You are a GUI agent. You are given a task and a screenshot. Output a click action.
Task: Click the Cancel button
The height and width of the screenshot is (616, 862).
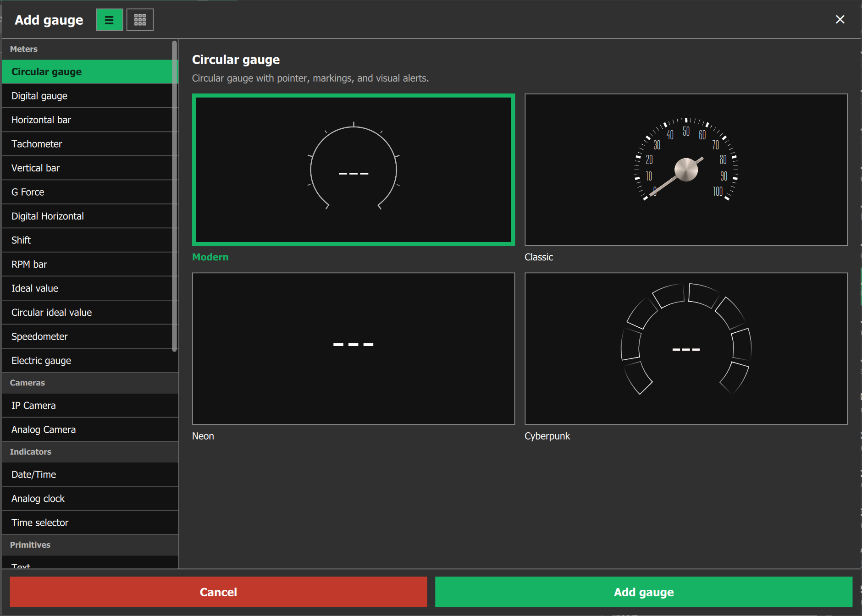click(x=218, y=592)
